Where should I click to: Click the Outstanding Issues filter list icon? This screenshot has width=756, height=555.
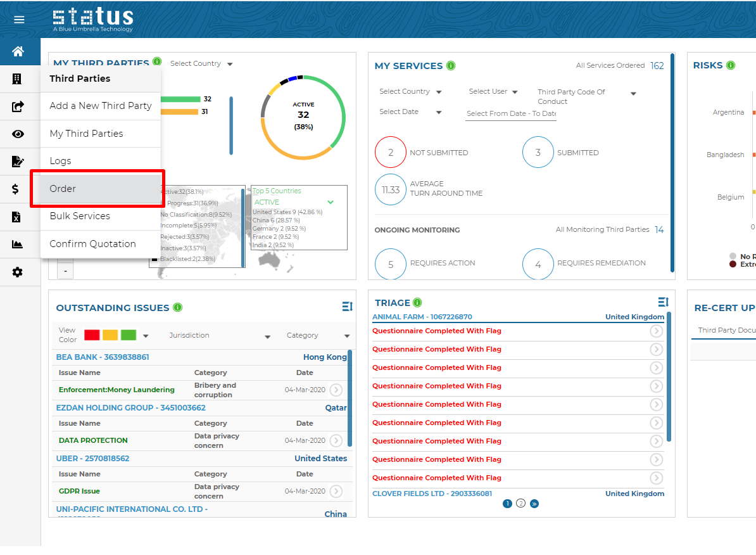pyautogui.click(x=347, y=307)
